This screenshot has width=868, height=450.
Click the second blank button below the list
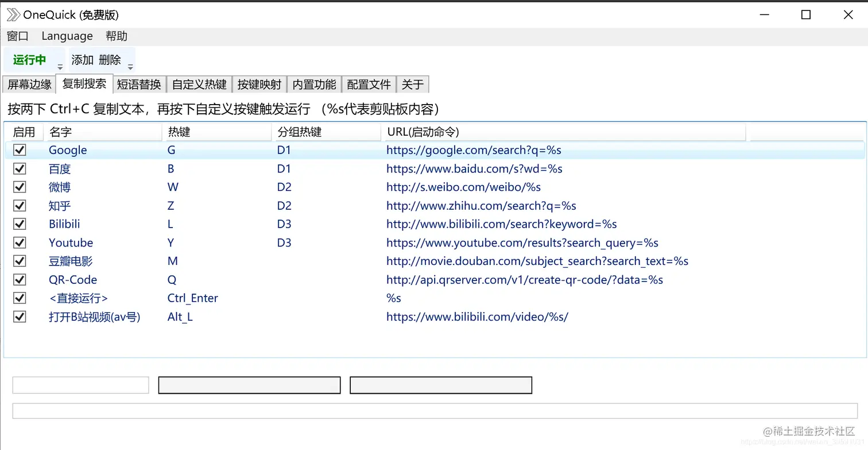(x=441, y=385)
